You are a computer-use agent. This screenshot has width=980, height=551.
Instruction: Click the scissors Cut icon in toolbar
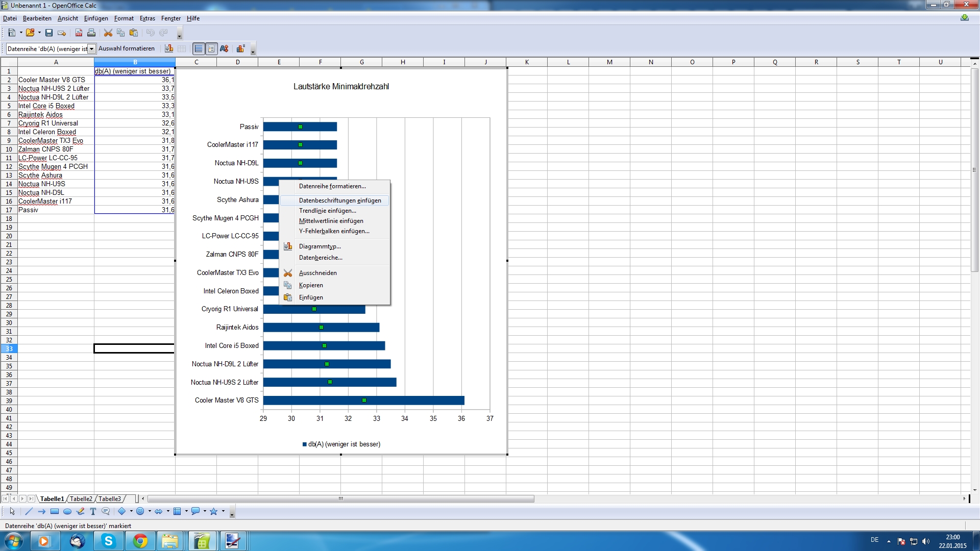108,33
